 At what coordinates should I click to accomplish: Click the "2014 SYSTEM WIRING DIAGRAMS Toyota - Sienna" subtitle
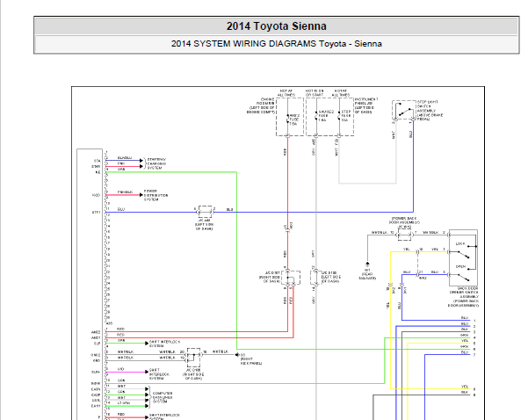tap(276, 44)
